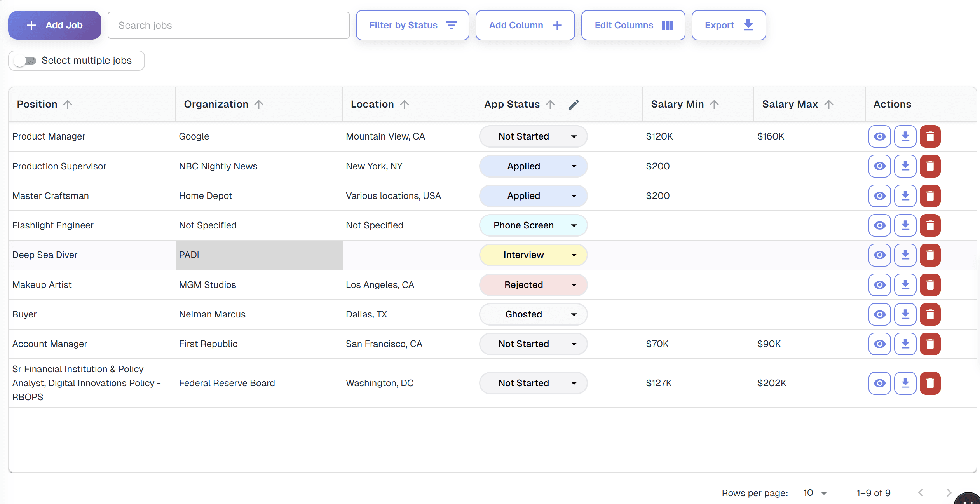The width and height of the screenshot is (980, 504).
Task: Sort by Salary Max arrow
Action: click(828, 105)
